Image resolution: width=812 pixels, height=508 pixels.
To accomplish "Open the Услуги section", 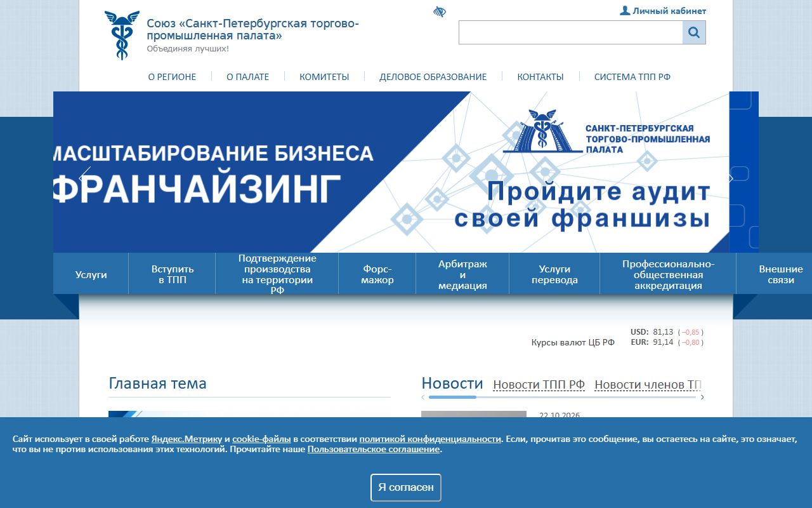I will point(91,274).
